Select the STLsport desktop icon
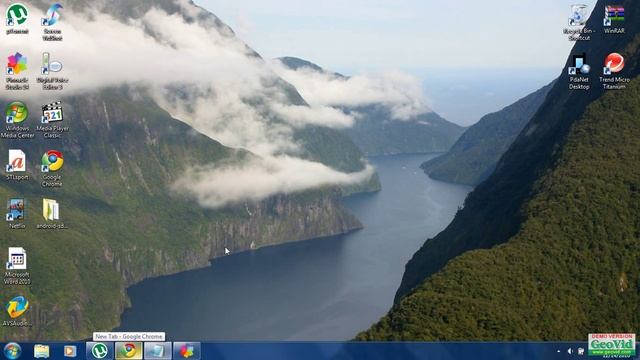This screenshot has height=360, width=640. (17, 165)
